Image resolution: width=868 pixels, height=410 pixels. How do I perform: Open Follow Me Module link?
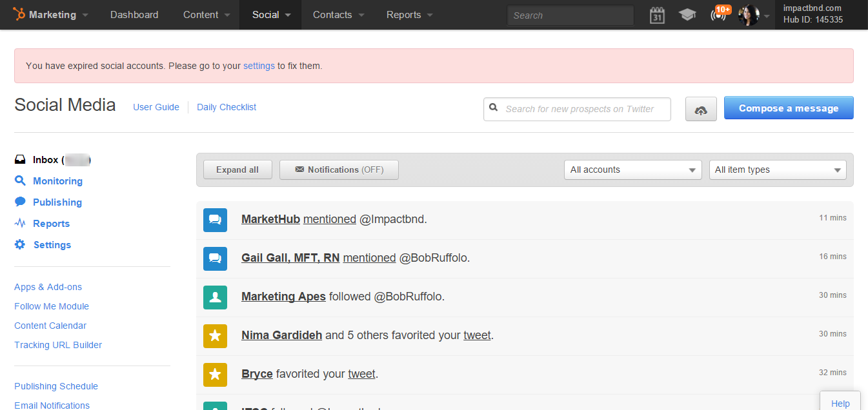click(x=52, y=306)
